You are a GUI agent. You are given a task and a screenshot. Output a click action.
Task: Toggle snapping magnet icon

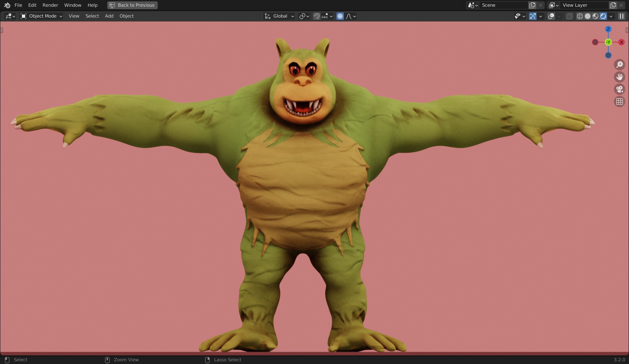(317, 16)
